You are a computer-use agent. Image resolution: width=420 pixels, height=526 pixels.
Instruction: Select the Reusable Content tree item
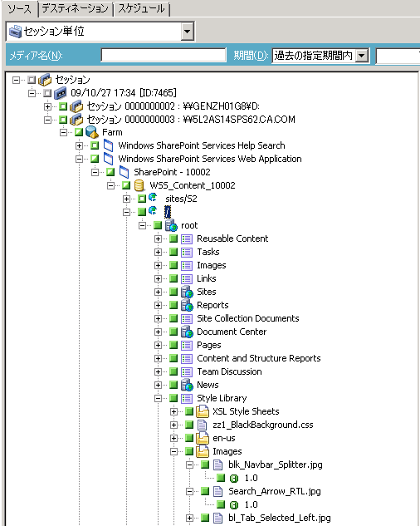pos(232,238)
